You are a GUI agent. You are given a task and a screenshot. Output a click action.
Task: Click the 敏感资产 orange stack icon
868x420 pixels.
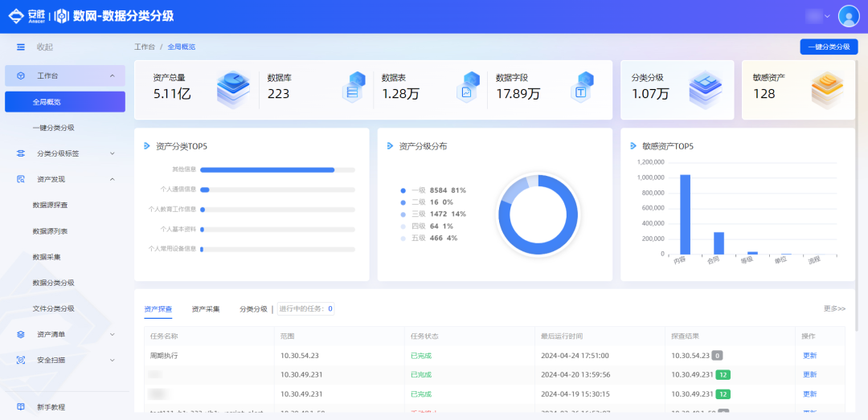[x=826, y=89]
